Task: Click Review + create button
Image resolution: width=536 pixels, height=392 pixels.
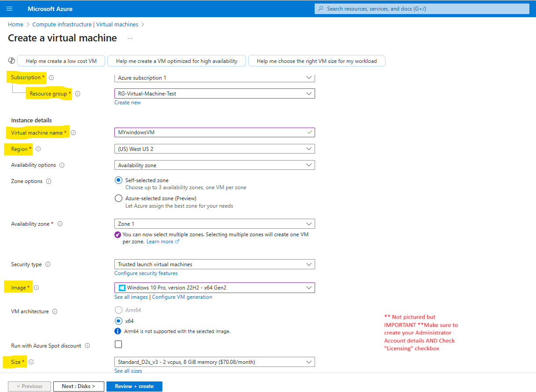Action: pyautogui.click(x=134, y=386)
